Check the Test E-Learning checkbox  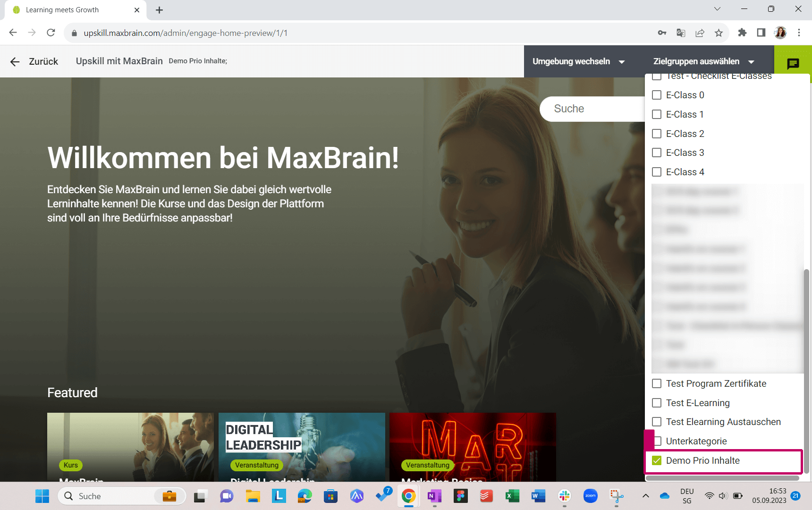click(x=657, y=403)
